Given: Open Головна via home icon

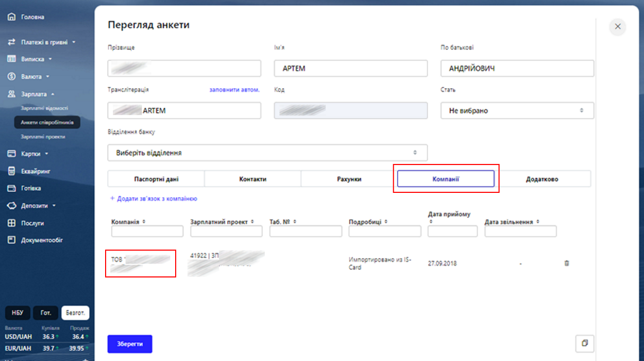Looking at the screenshot, I should (12, 17).
